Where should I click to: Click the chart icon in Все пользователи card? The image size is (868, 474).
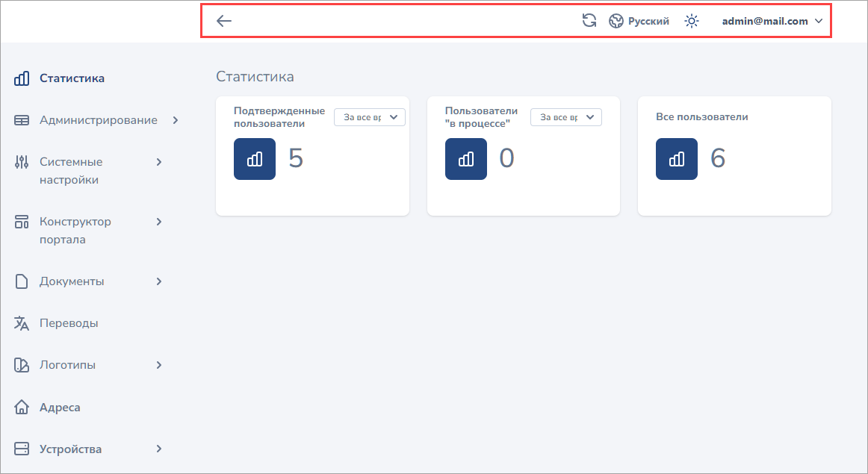click(677, 159)
